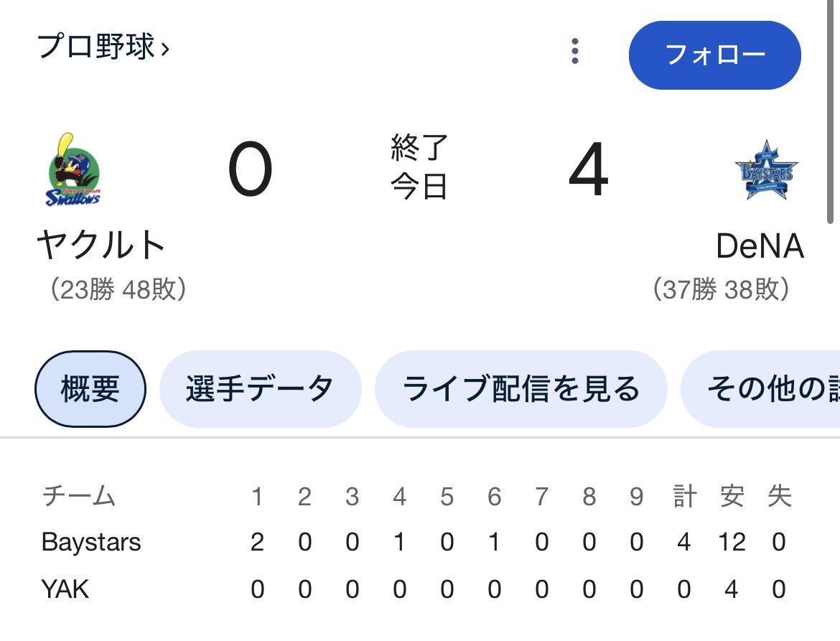Follow this game with フォロー button
Viewport: 840px width, 641px height.
[714, 55]
